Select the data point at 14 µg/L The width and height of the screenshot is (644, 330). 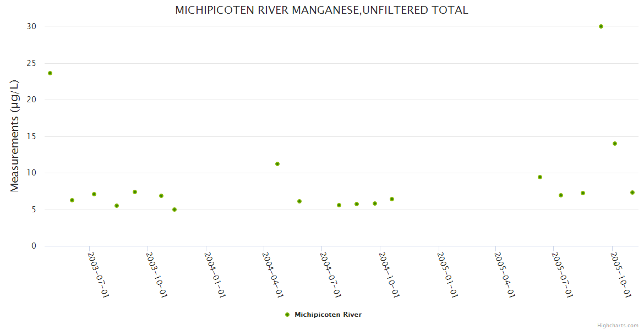click(615, 144)
